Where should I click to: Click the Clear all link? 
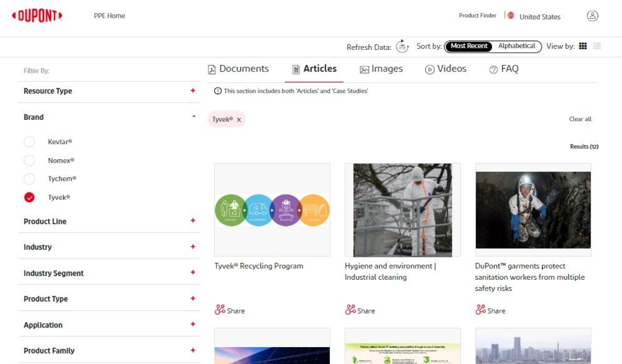point(580,119)
